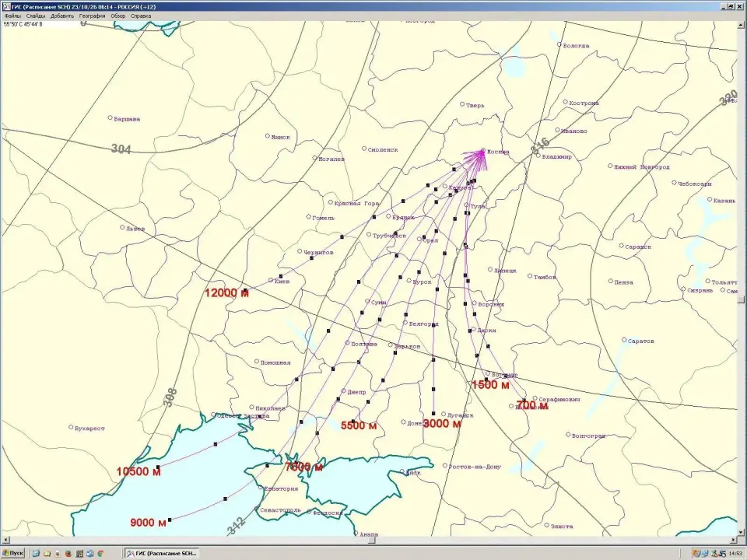Screen dimensions: 747x560
Task: Click the Минск city label
Action: tap(281, 137)
